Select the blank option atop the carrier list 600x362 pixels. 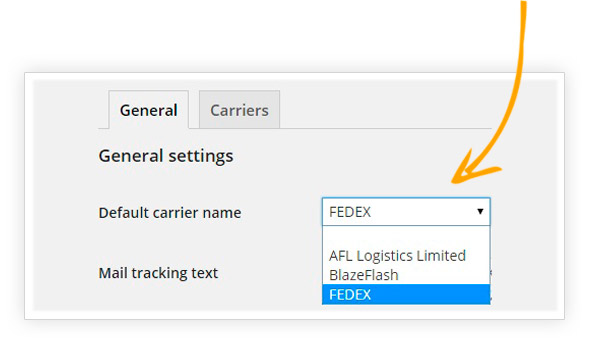point(406,236)
